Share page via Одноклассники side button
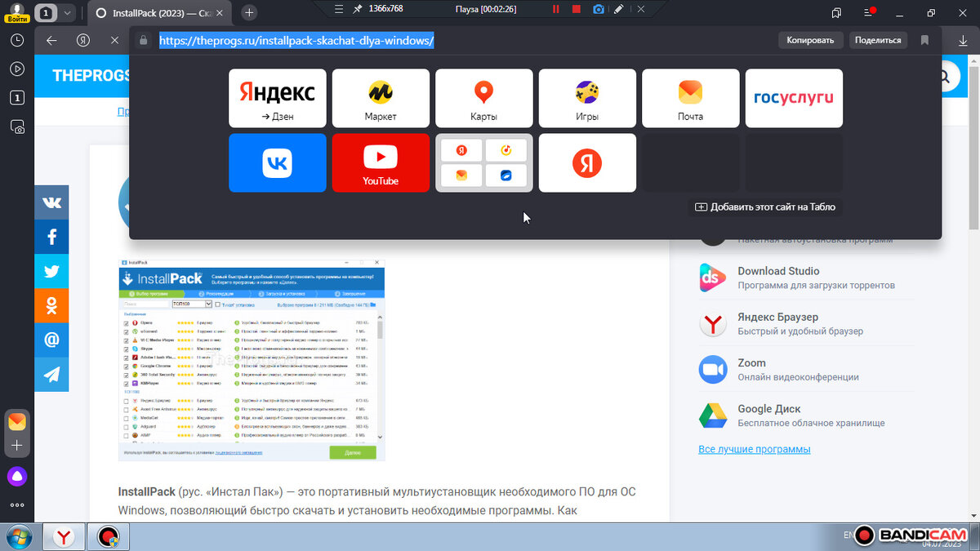 [51, 305]
